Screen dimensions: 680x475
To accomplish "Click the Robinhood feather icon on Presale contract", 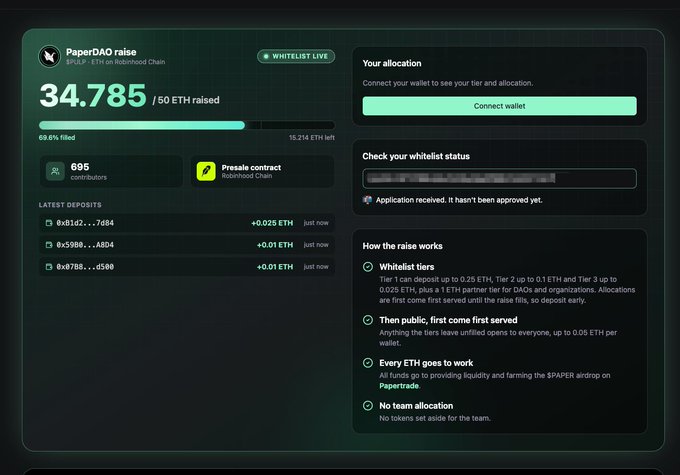I will tap(206, 171).
